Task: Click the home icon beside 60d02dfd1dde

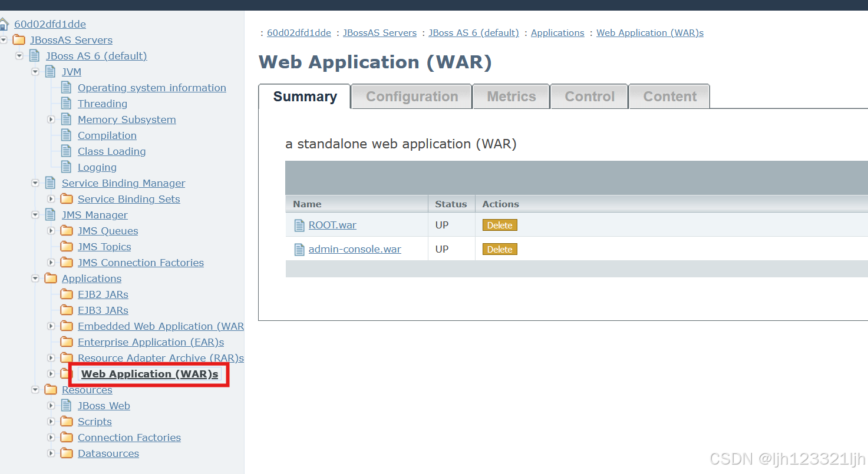Action: pyautogui.click(x=4, y=24)
